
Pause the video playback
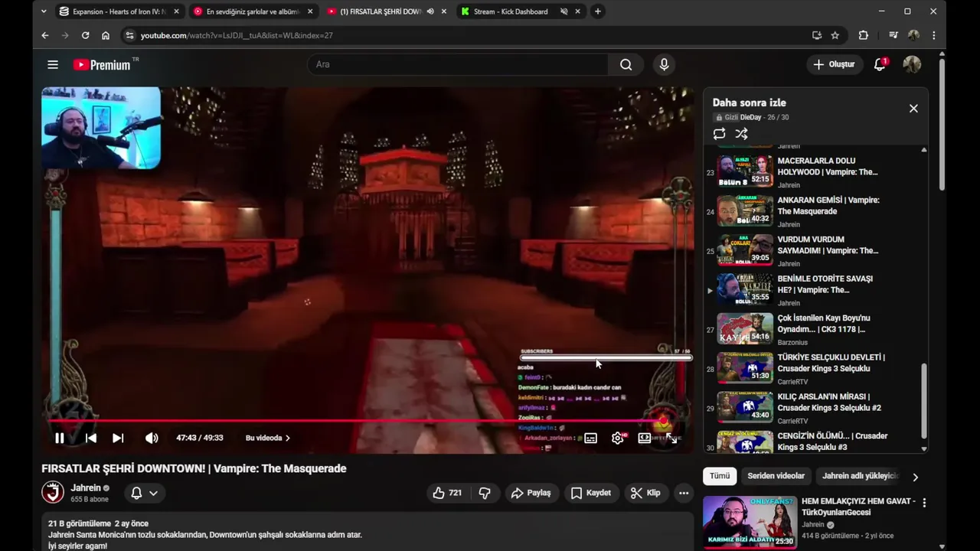[59, 438]
